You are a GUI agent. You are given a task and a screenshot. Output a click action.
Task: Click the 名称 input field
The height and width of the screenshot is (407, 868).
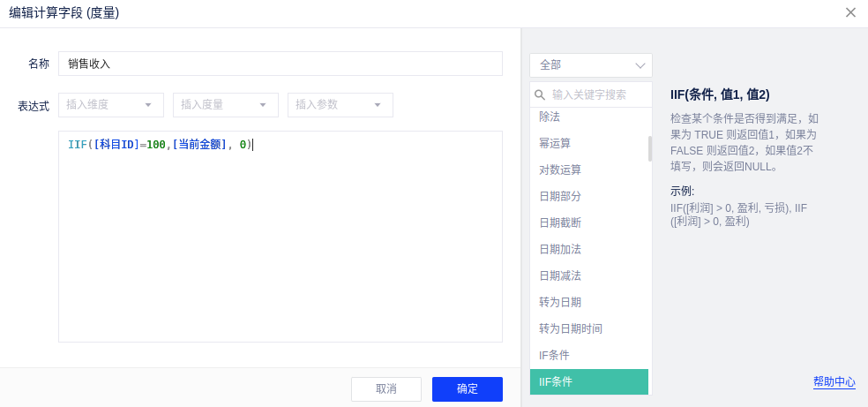click(x=281, y=64)
